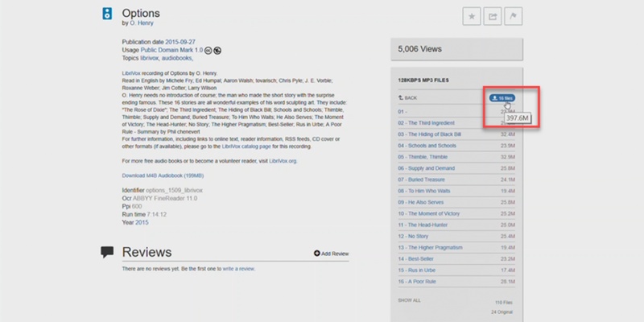Download 03 - The Hiding of Black Bill
Viewport: 644px width, 322px height.
point(429,134)
